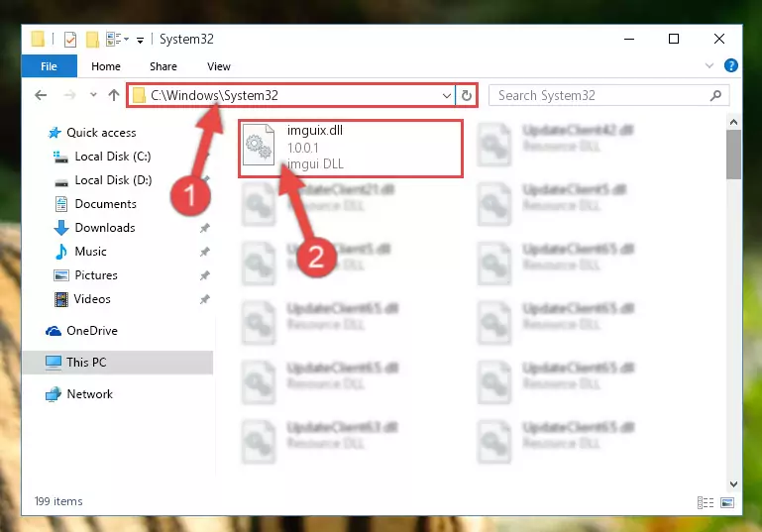Screen dimensions: 762x532
Task: Click the Properties checkmark icon in title bar
Action: tap(70, 40)
